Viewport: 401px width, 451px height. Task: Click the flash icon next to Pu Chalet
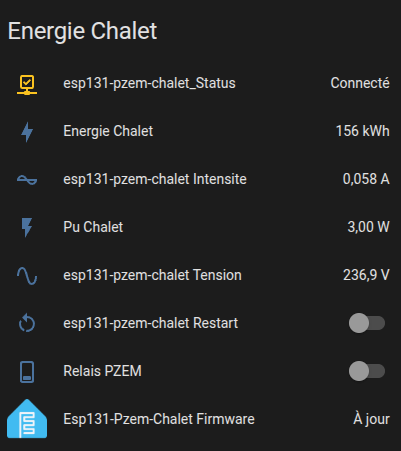pos(27,228)
